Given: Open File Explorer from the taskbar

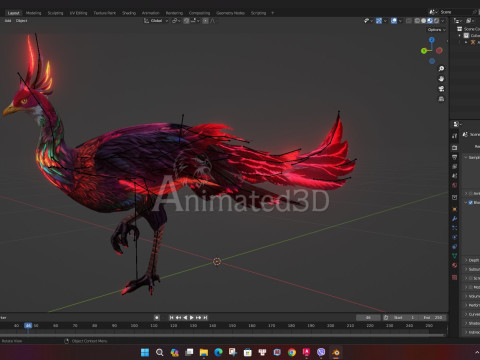Looking at the screenshot, I should (x=204, y=352).
